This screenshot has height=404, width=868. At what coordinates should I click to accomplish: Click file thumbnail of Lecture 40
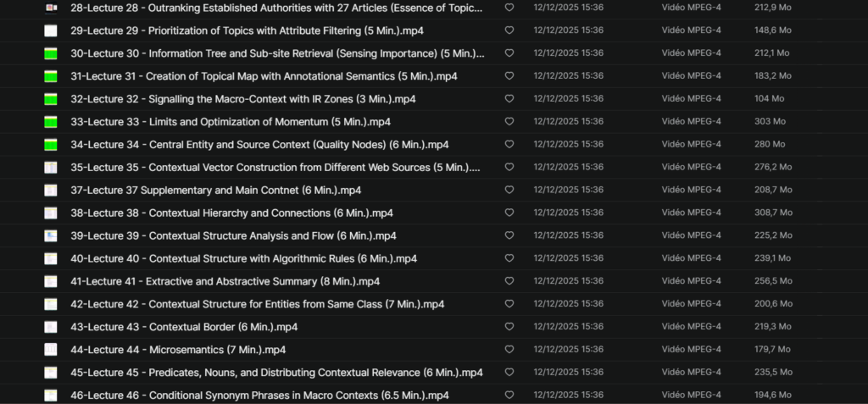click(51, 258)
